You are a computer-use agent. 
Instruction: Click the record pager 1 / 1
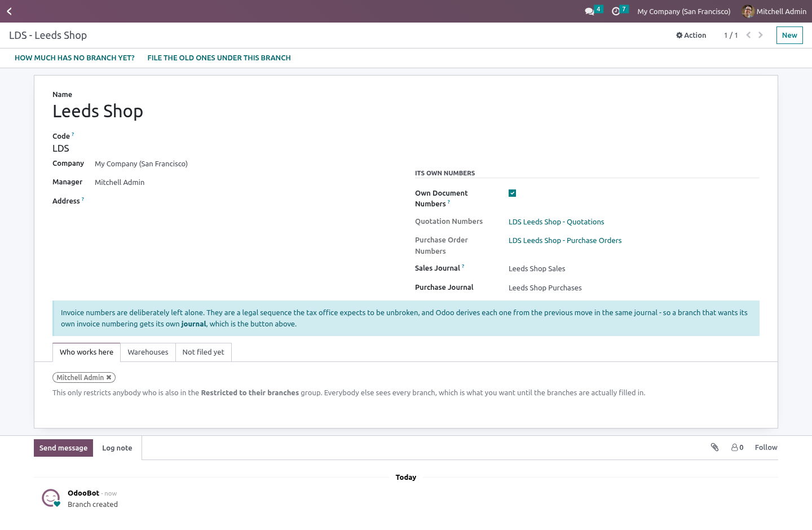[x=731, y=36]
